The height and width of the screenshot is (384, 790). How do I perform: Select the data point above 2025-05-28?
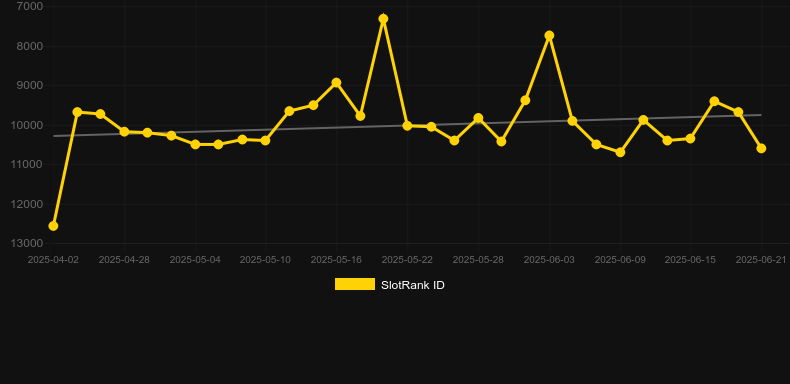[478, 118]
